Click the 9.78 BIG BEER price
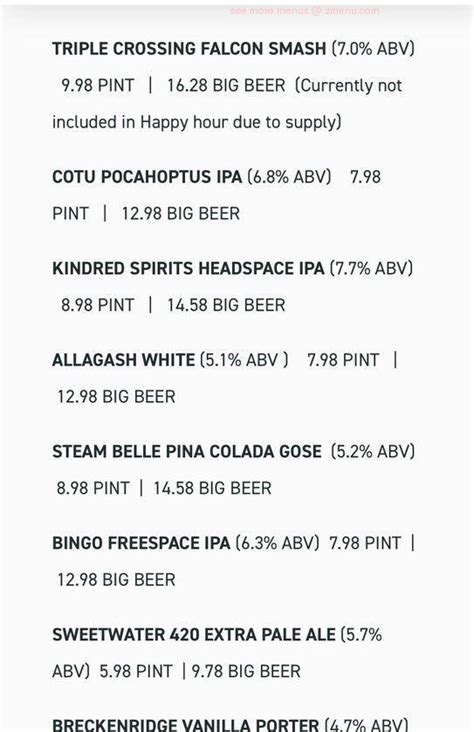 pos(246,671)
